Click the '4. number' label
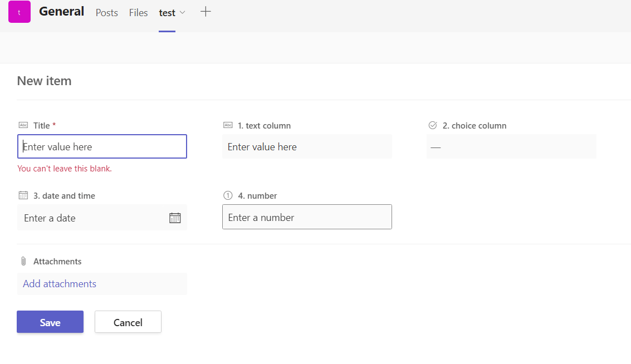 coord(257,196)
